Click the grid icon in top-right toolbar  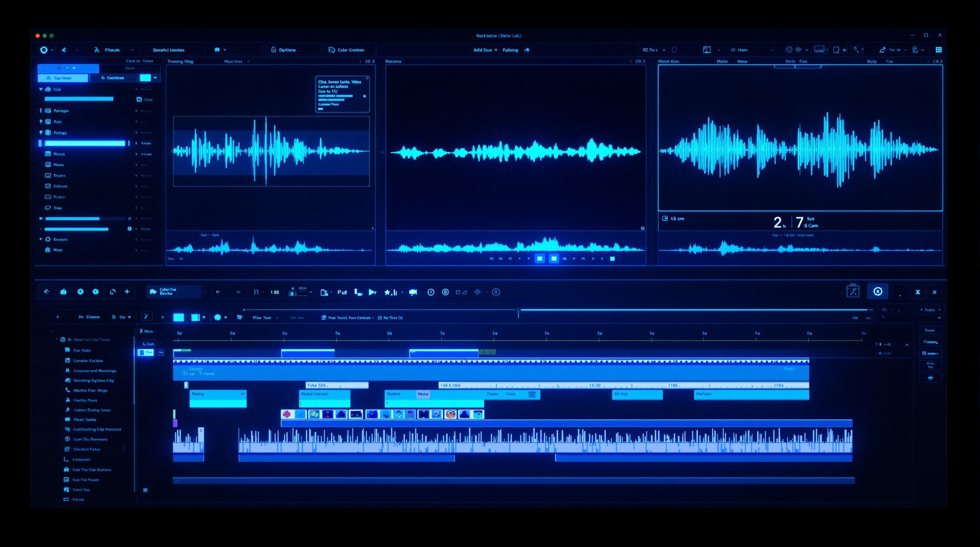coord(939,50)
